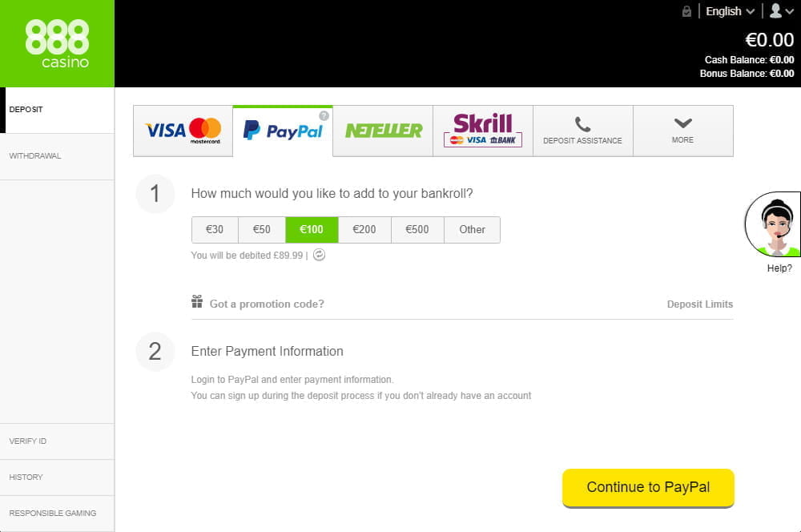Click the padlock security icon
801x532 pixels.
(686, 11)
